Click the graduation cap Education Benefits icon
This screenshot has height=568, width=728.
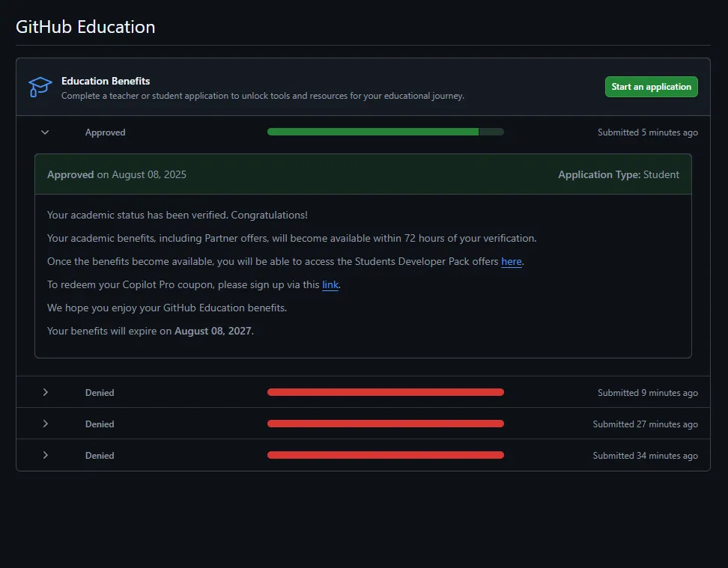(40, 87)
